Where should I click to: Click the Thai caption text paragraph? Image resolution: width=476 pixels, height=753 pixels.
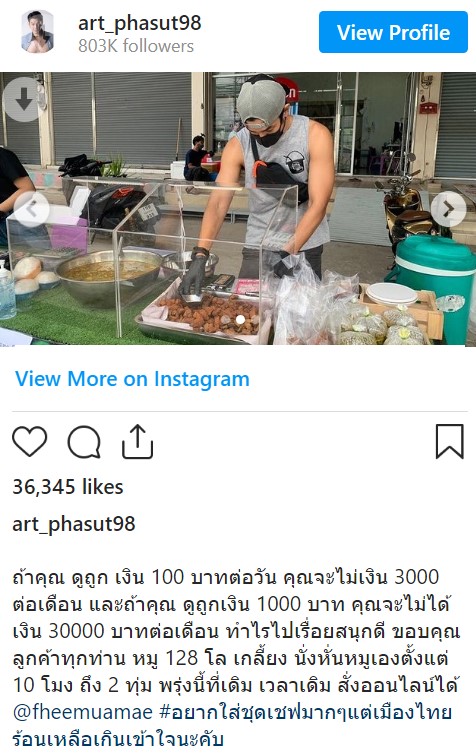236,658
